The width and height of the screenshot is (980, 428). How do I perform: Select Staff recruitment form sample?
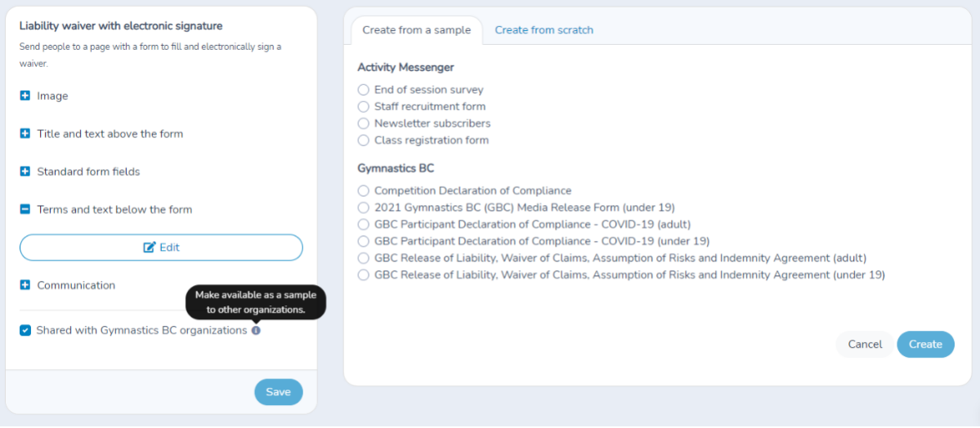(363, 107)
